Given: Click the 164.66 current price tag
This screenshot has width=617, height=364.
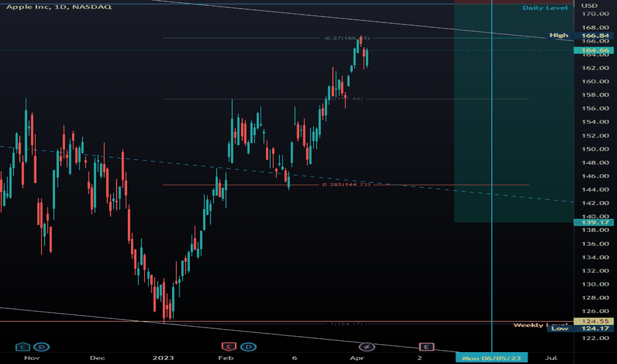Looking at the screenshot, I should click(x=595, y=50).
